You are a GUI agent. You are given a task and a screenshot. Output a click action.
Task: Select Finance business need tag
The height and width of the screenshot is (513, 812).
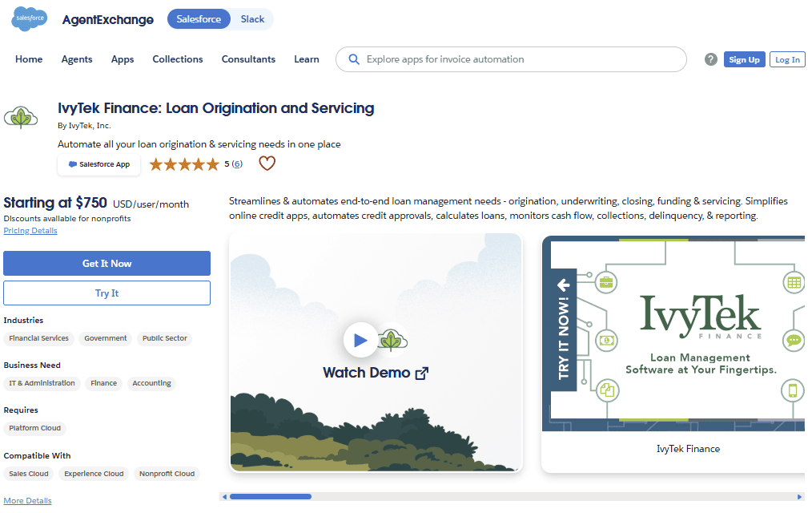[x=103, y=383]
